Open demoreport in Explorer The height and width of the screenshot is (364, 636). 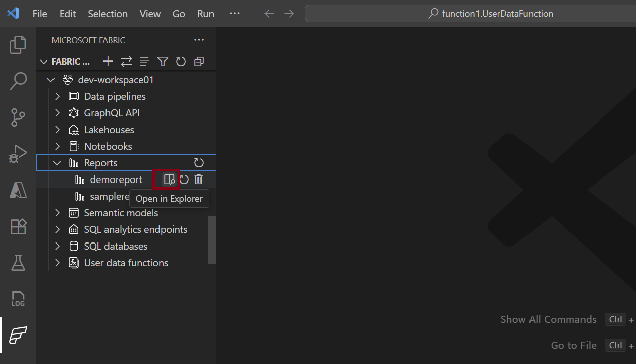coord(169,179)
